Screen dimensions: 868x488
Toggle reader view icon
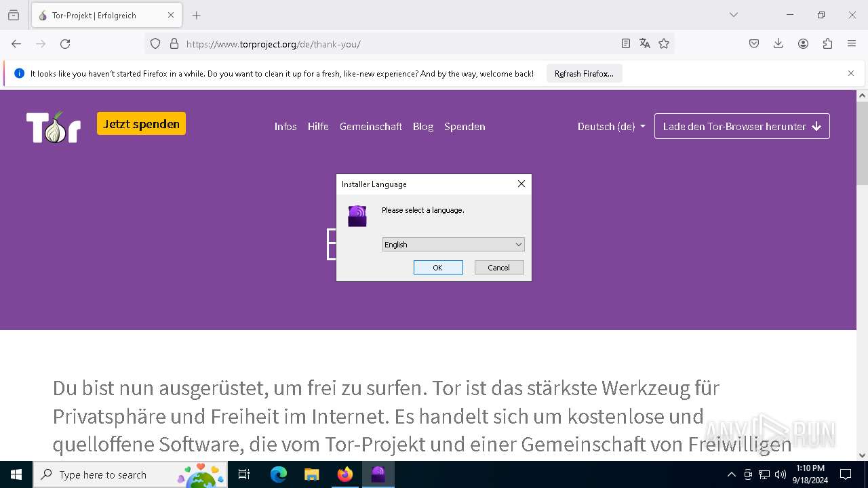tap(626, 44)
